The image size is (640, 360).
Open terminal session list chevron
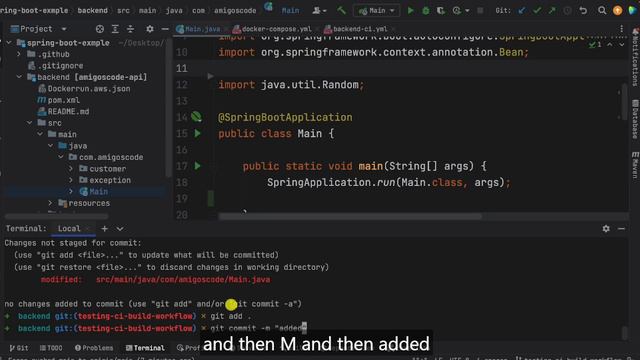(x=120, y=229)
